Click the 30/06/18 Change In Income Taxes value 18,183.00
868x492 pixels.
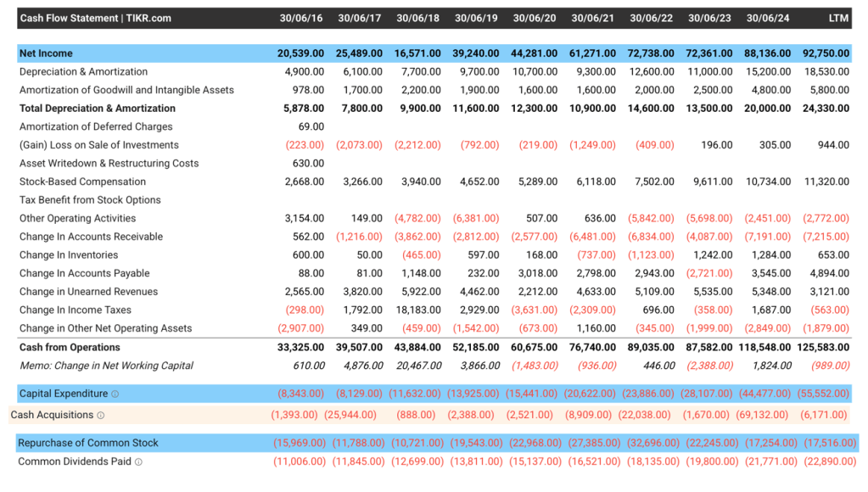click(x=418, y=310)
